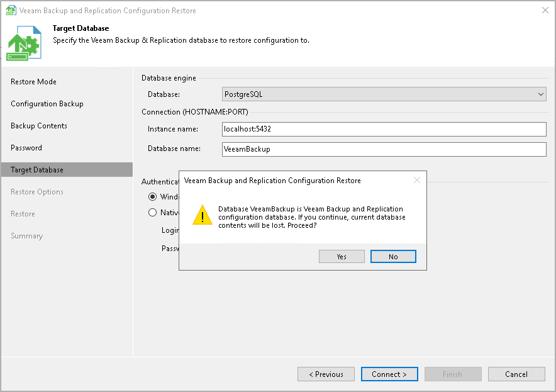556x392 pixels.
Task: Close the warning dialog with its X
Action: coord(417,180)
